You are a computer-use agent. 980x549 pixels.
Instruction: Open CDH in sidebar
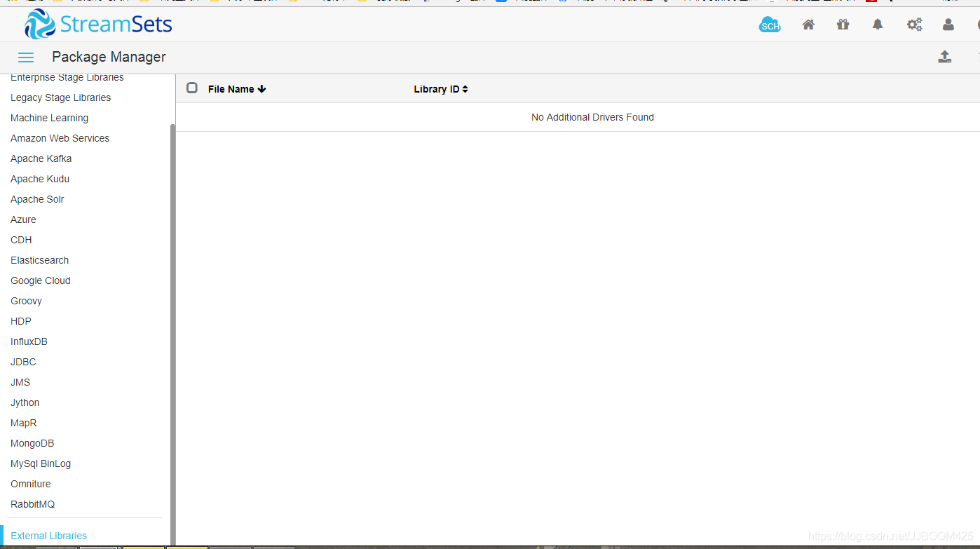click(21, 240)
